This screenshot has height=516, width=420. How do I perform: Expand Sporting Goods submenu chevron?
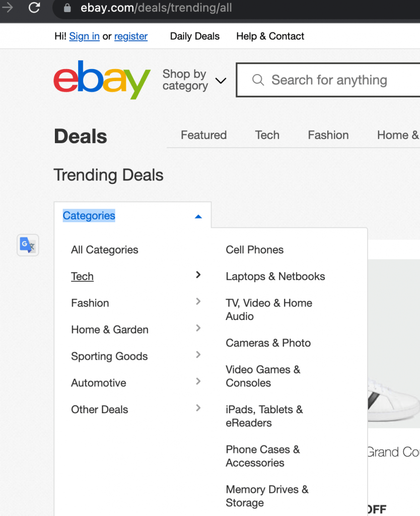point(198,355)
